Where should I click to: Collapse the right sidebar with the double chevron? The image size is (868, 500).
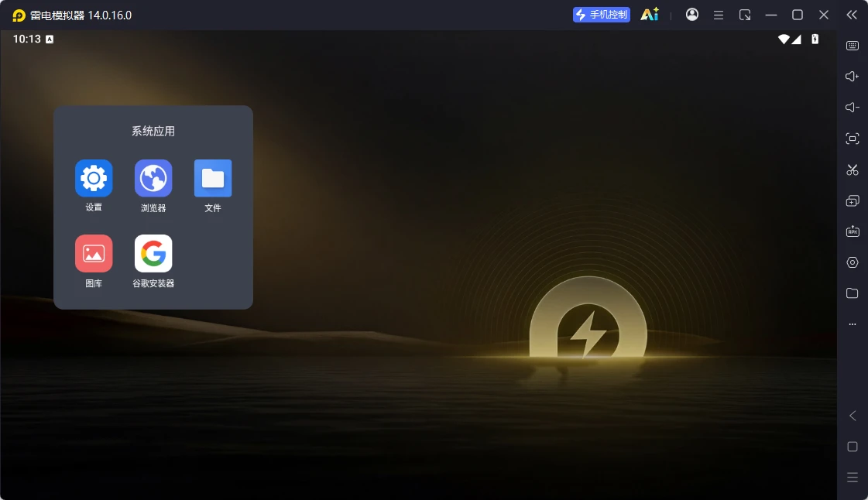[x=852, y=15]
